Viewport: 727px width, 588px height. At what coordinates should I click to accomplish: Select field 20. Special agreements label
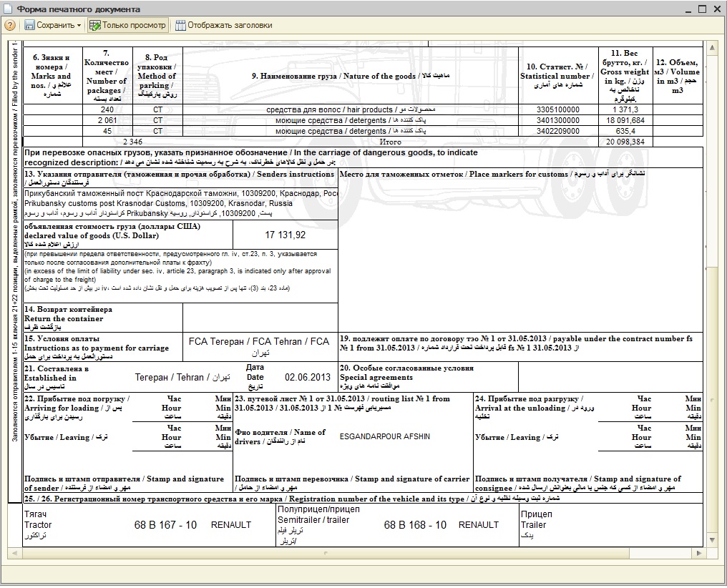pos(406,377)
